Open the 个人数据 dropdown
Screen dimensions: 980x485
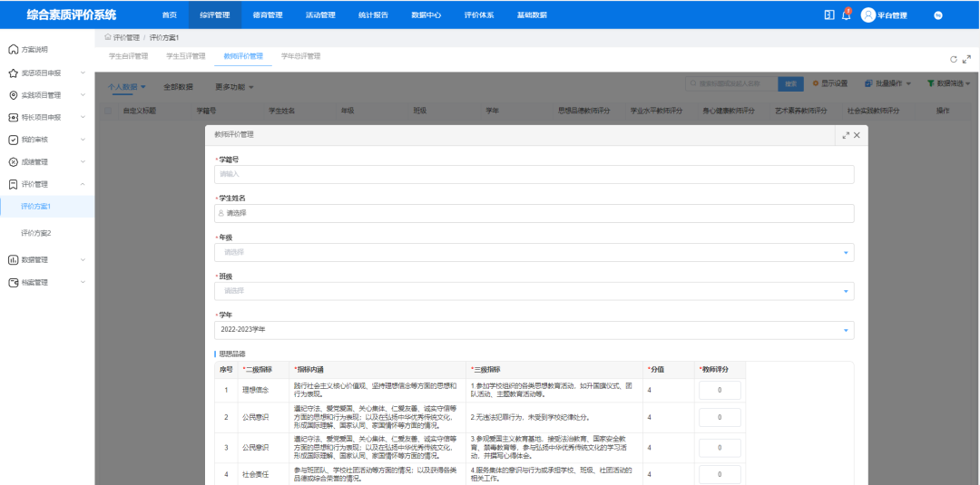point(127,87)
